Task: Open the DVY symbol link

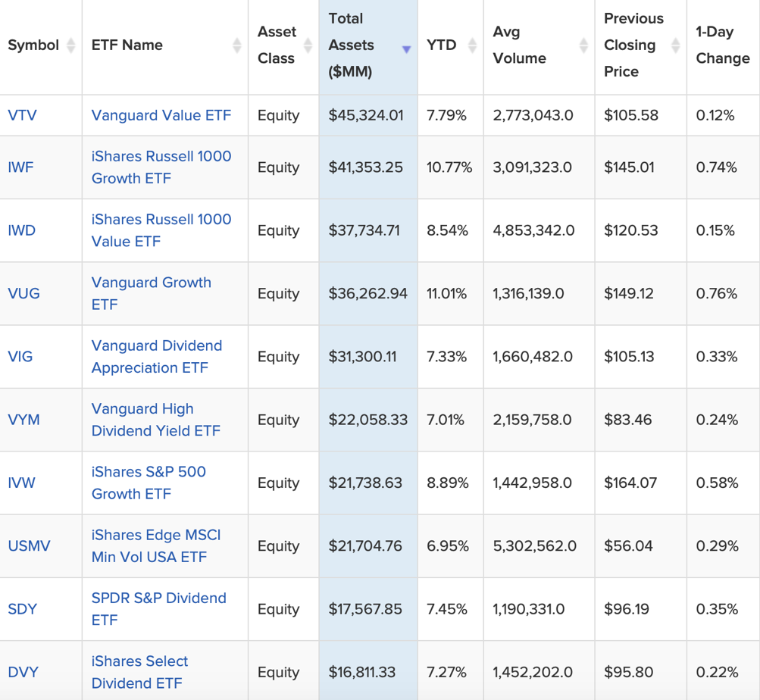Action: click(x=23, y=672)
